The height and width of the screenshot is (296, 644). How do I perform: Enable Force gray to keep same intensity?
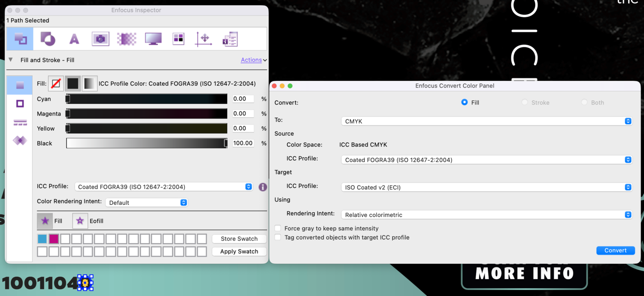pyautogui.click(x=278, y=228)
